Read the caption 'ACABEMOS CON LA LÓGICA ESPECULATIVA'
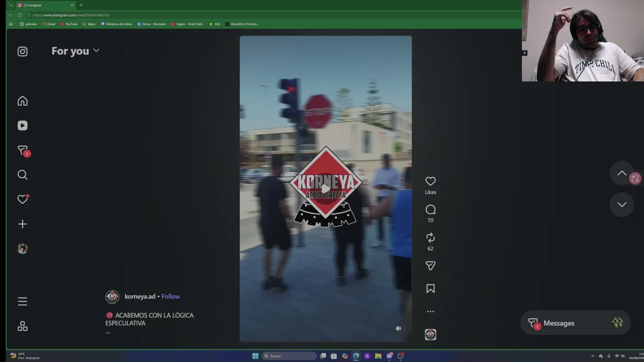 pos(149,319)
